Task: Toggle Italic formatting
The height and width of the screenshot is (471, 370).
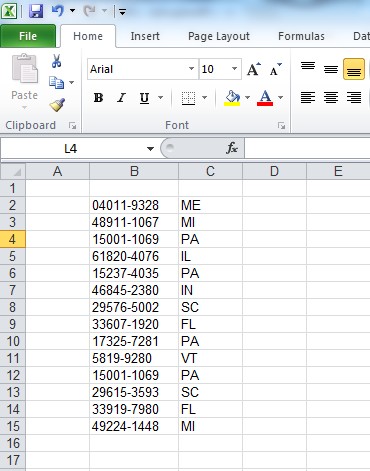Action: [x=121, y=98]
